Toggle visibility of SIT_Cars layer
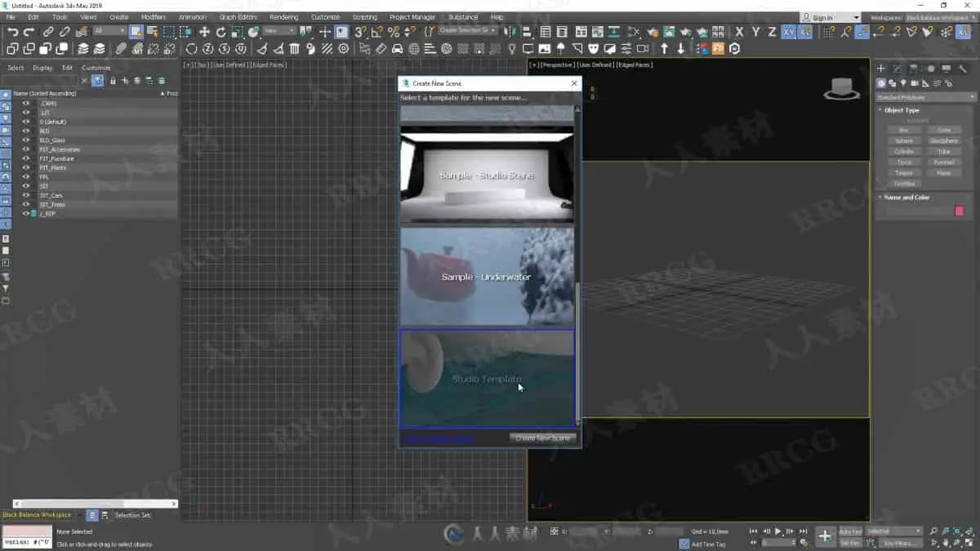This screenshot has height=551, width=980. [x=26, y=195]
